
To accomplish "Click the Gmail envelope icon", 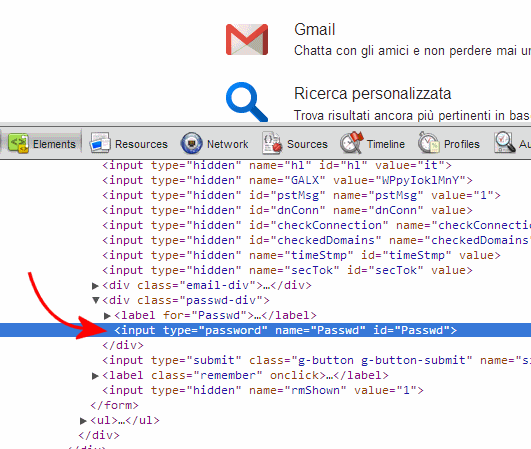I will [x=247, y=39].
